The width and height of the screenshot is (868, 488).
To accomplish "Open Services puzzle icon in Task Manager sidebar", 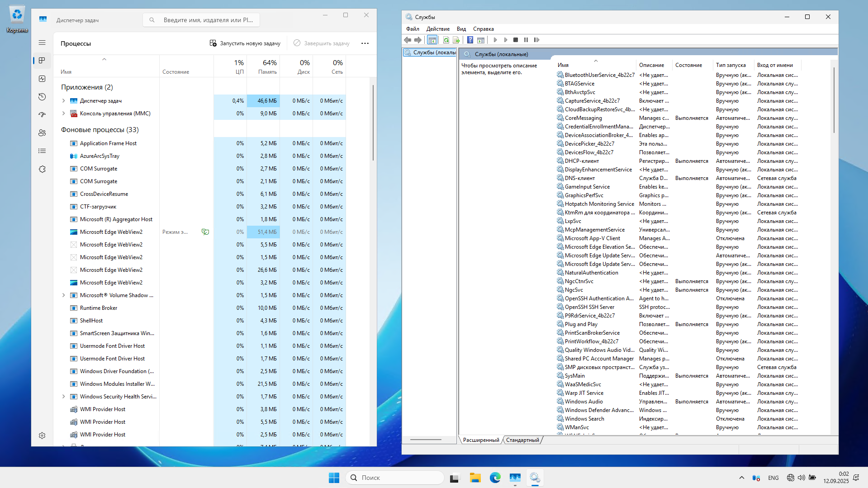I will 42,169.
